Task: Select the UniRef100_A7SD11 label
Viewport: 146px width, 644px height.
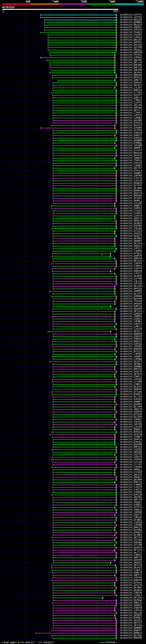Action: click(131, 254)
